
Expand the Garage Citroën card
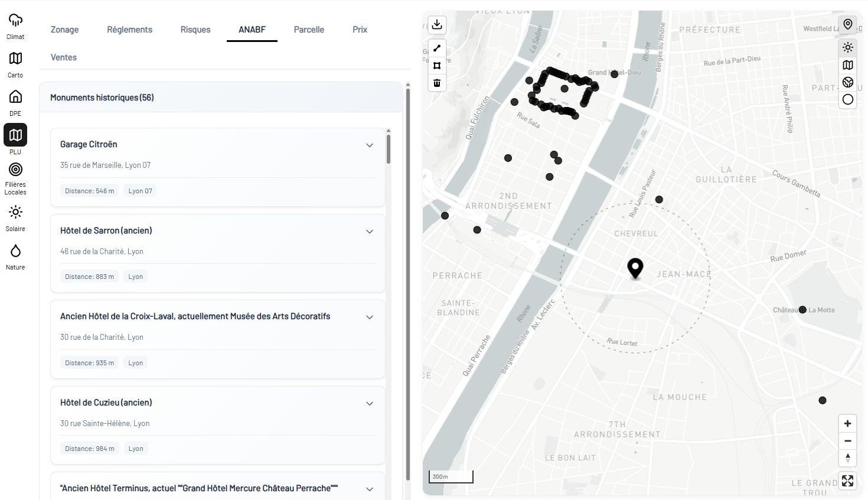[x=370, y=145]
